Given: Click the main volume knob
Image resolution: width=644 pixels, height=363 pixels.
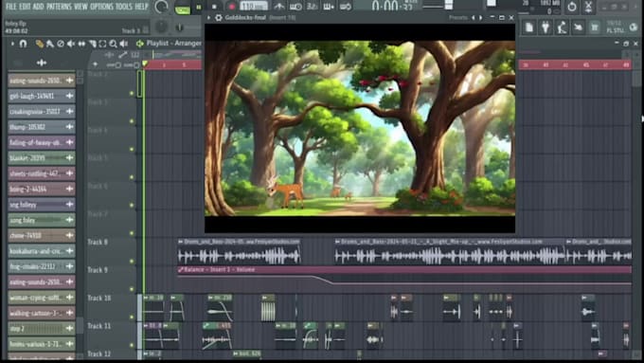Looking at the screenshot, I should (161, 7).
